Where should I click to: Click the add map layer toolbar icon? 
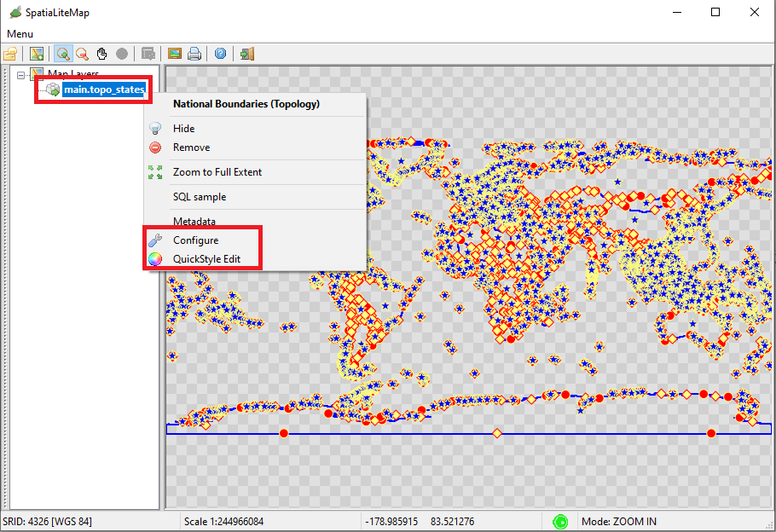click(x=37, y=54)
